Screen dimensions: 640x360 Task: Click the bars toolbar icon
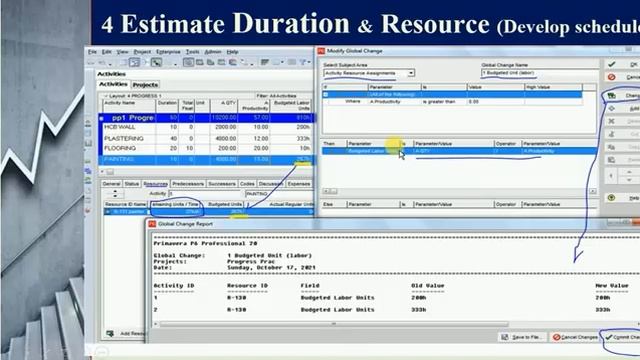(265, 62)
